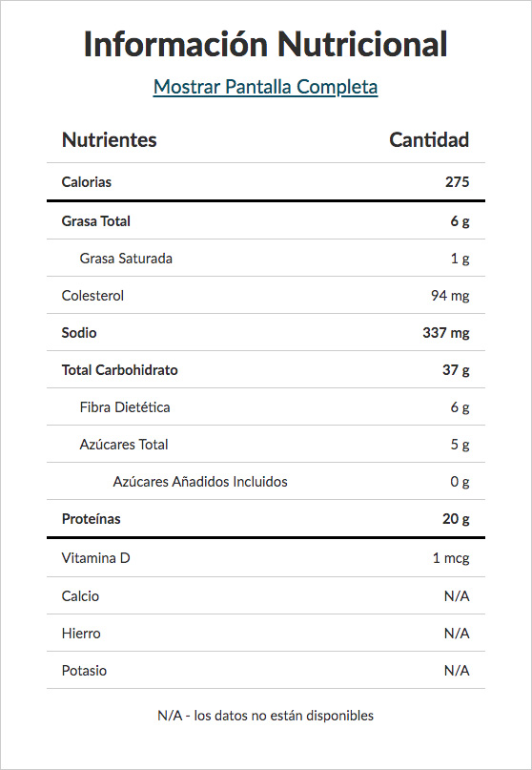Click the Información Nutricional heading
Viewport: 532px width, 770px height.
(265, 44)
